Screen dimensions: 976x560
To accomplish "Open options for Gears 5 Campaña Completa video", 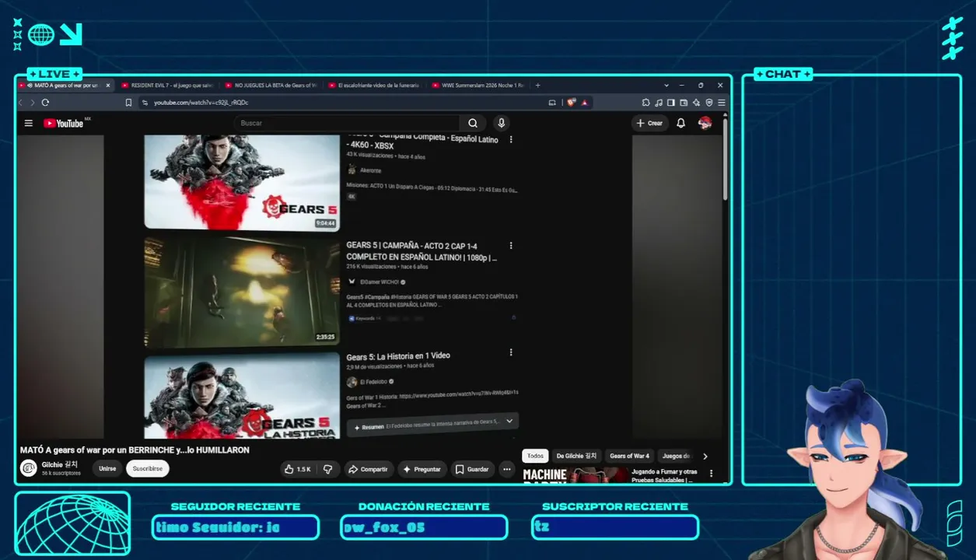I will [x=511, y=140].
